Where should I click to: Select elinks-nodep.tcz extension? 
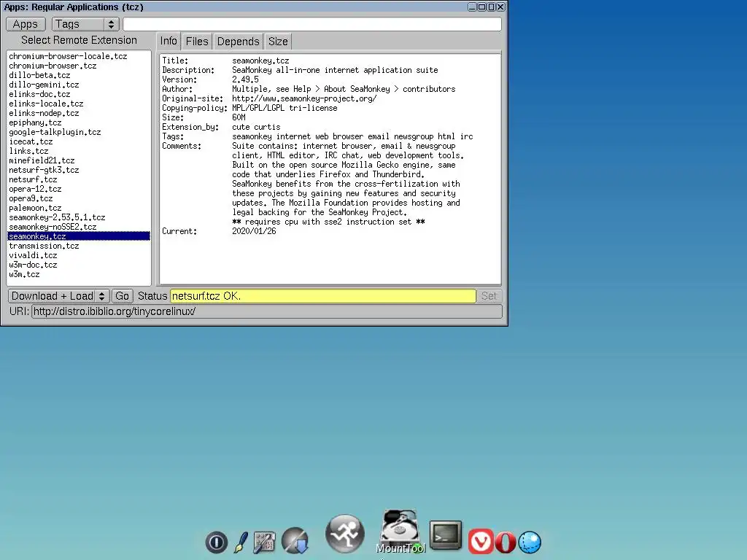click(x=79, y=113)
